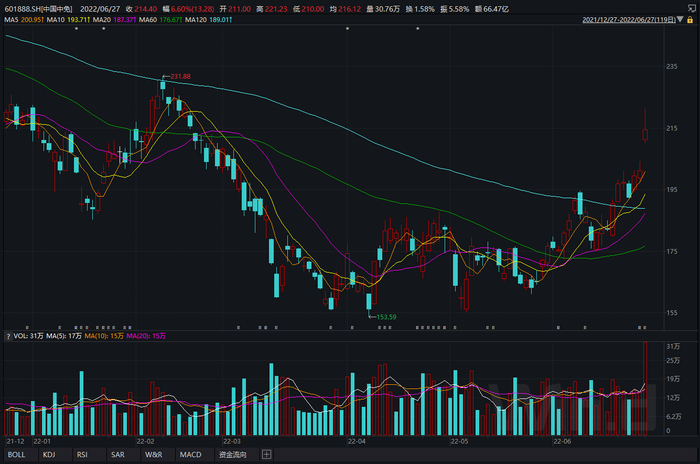Click the question mark icon beside VOL
The height and width of the screenshot is (464, 700).
pyautogui.click(x=8, y=335)
